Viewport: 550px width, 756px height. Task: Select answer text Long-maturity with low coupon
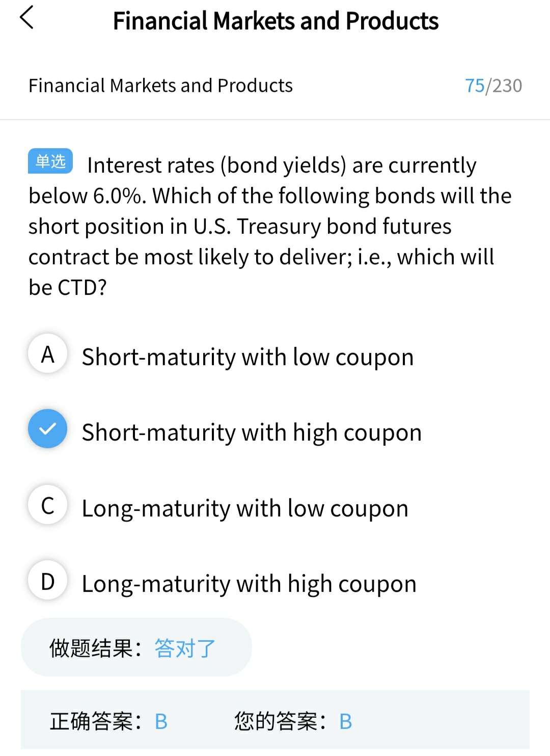click(x=245, y=508)
